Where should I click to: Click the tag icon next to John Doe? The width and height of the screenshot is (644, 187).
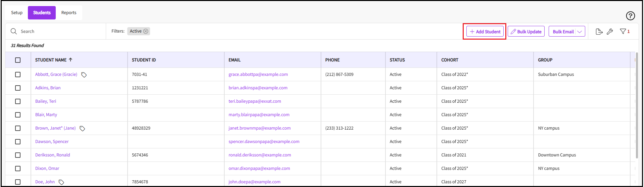click(61, 182)
